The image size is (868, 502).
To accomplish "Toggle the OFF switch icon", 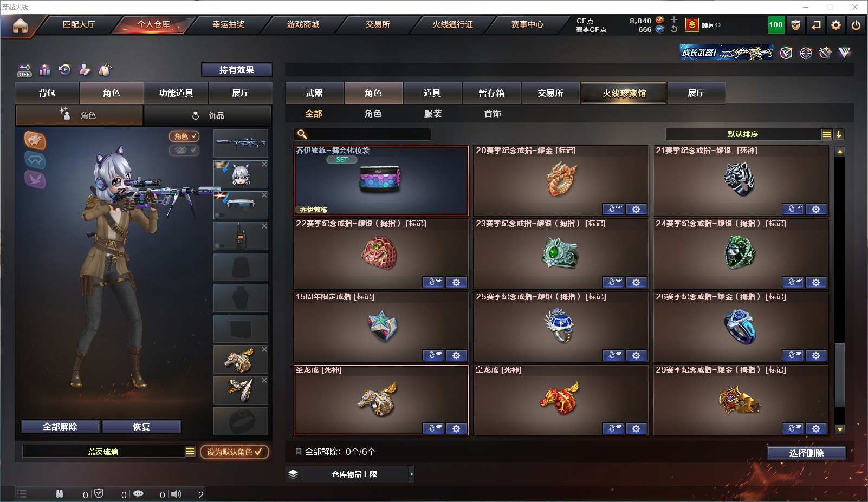I will (x=24, y=70).
